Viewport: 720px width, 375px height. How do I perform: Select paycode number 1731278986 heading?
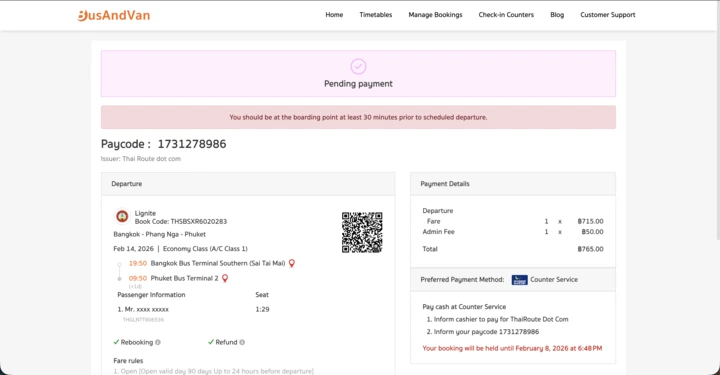click(192, 144)
